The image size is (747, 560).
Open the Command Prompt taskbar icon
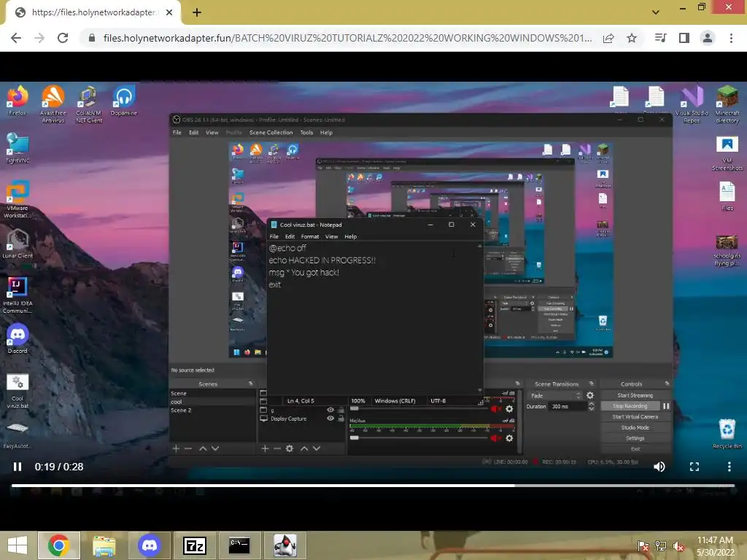pyautogui.click(x=239, y=545)
